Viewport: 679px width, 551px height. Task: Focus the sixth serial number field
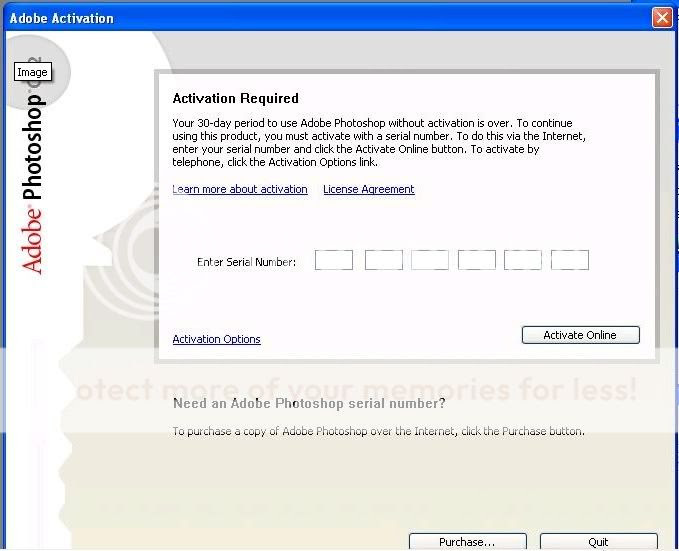570,260
